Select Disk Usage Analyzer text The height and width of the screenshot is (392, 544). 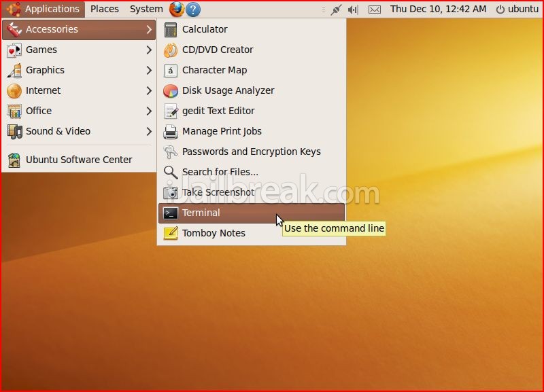pos(228,90)
